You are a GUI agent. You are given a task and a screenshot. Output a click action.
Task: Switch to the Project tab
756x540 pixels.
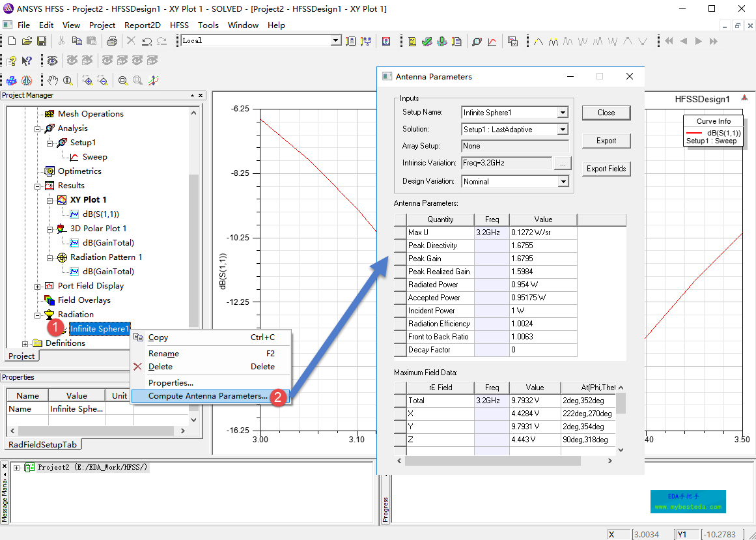21,356
